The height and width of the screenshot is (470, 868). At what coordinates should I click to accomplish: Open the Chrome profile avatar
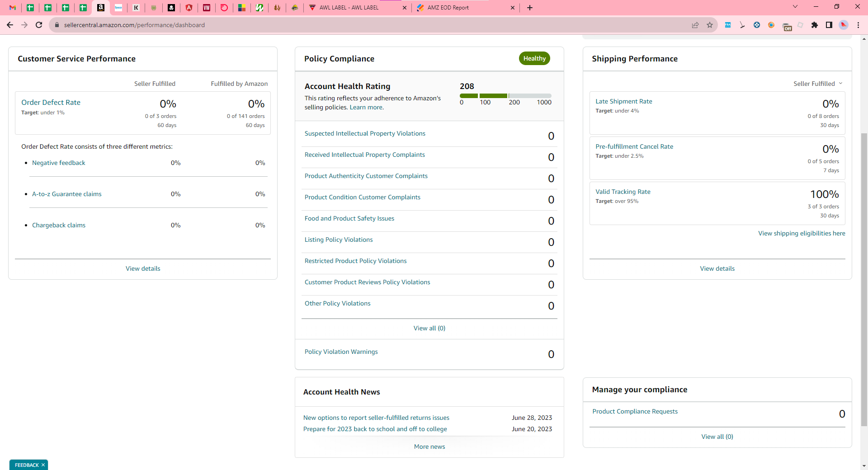[844, 25]
